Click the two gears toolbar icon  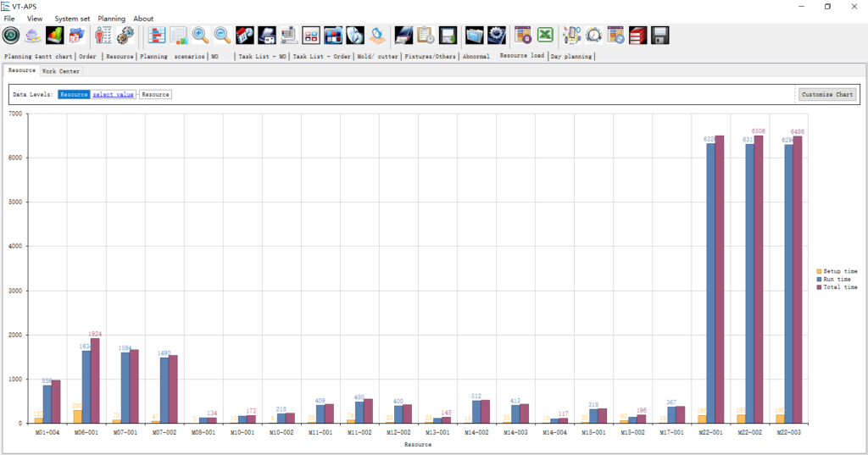point(125,35)
